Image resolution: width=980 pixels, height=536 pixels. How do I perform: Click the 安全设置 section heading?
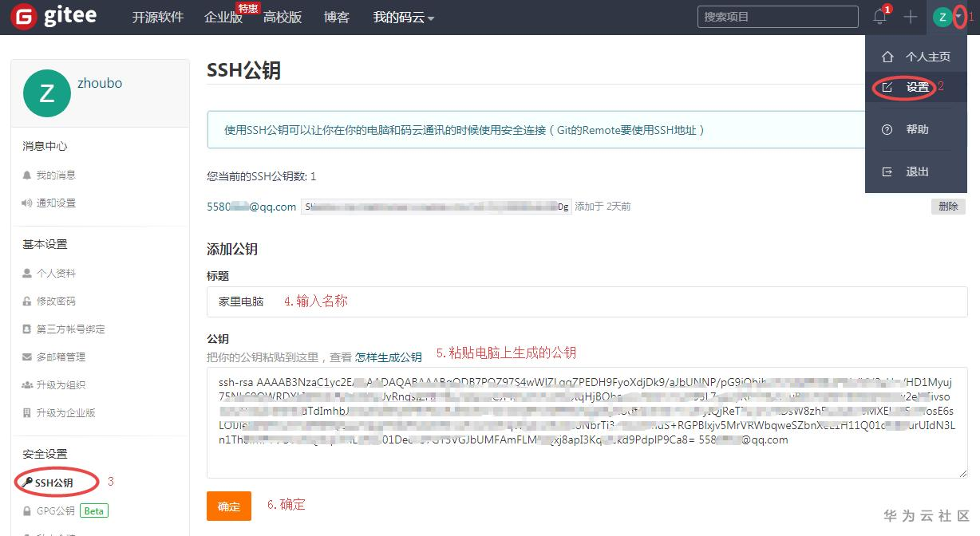45,454
